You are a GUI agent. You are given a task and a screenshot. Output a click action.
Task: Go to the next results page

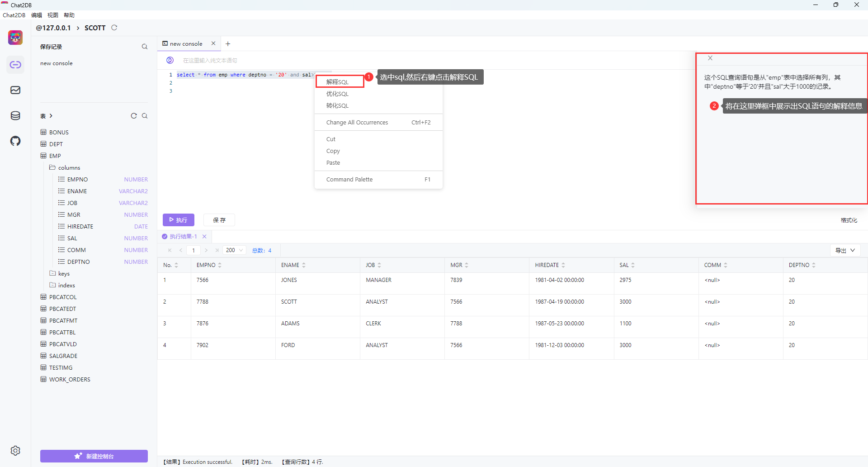coord(206,250)
